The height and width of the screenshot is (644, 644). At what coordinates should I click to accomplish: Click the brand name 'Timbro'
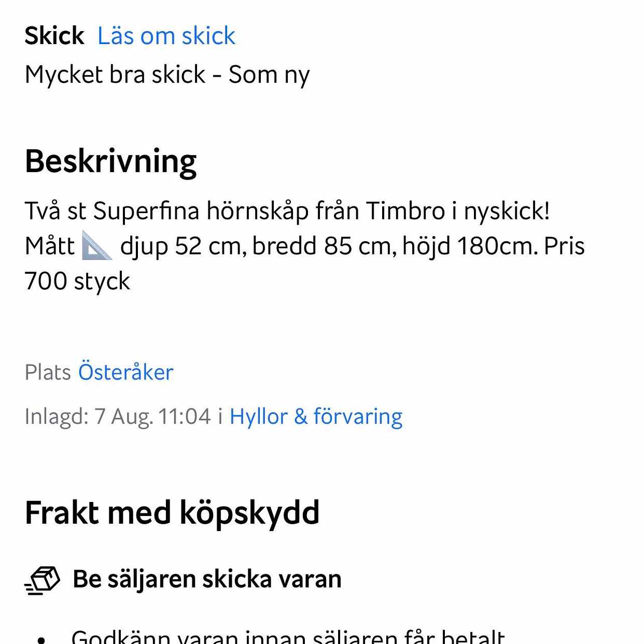point(405,211)
